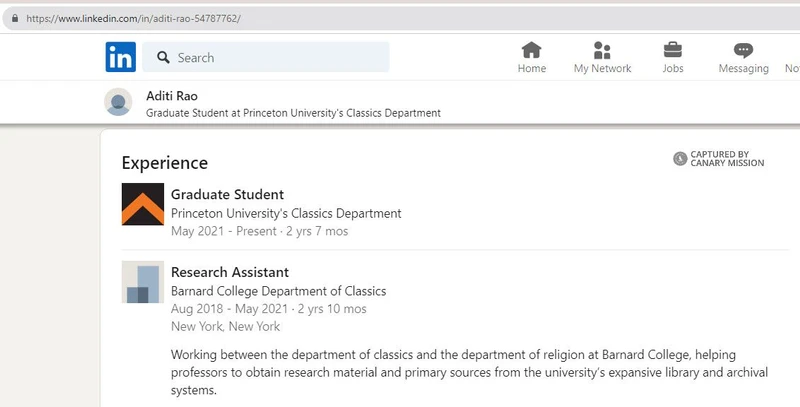Click Aditi Rao's profile avatar
Image resolution: width=800 pixels, height=407 pixels.
point(118,102)
